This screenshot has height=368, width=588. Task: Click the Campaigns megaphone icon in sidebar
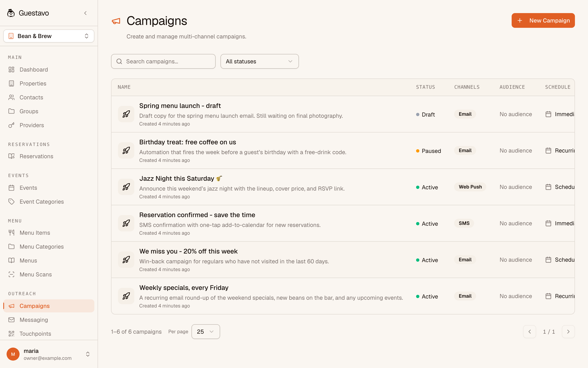tap(11, 306)
